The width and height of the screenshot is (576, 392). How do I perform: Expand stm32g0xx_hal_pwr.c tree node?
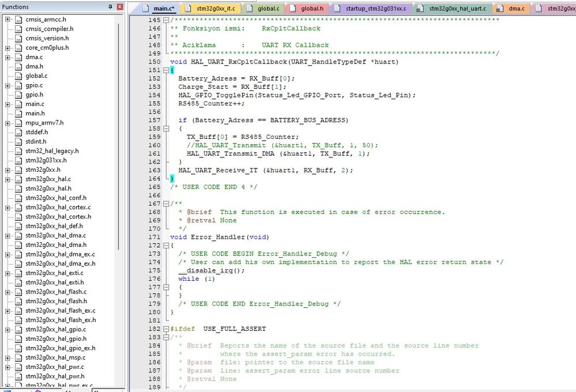(7, 367)
